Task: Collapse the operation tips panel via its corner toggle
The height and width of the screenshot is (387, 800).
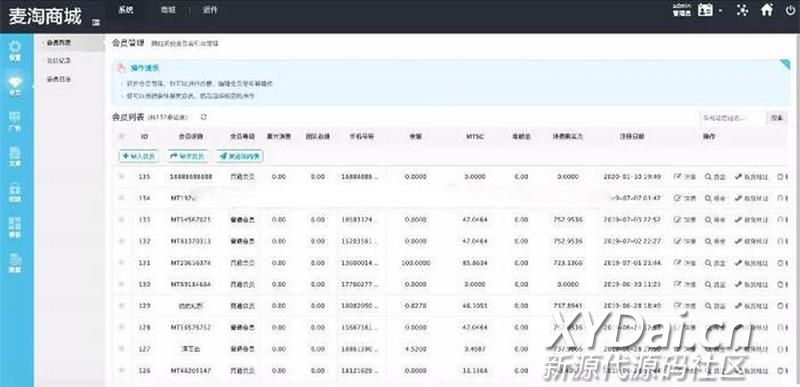Action: (785, 64)
